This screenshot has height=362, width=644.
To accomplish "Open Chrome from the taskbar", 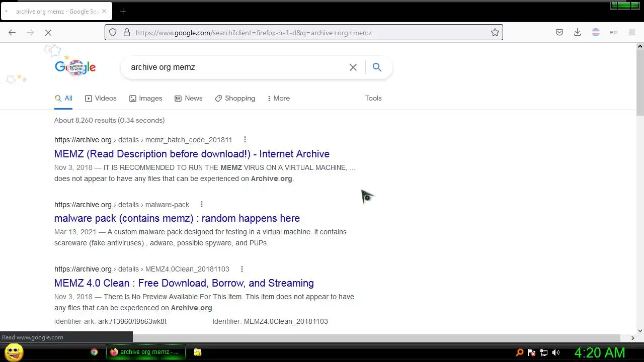I will 94,352.
